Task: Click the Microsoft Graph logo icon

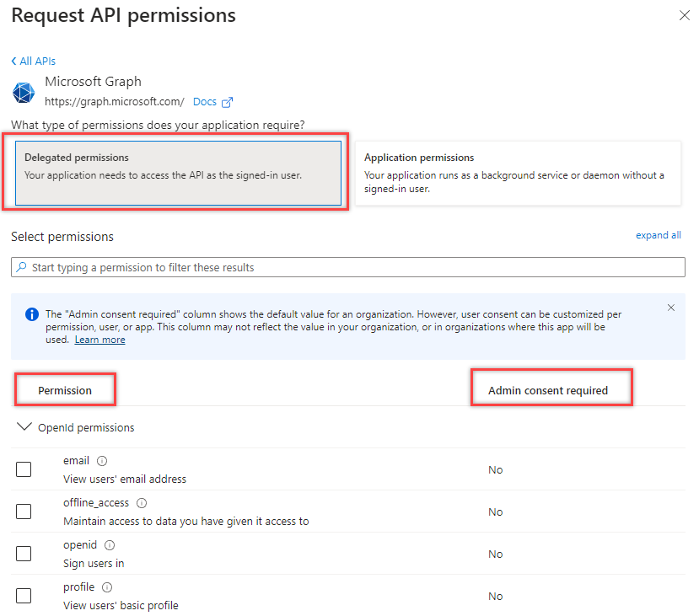Action: [24, 92]
